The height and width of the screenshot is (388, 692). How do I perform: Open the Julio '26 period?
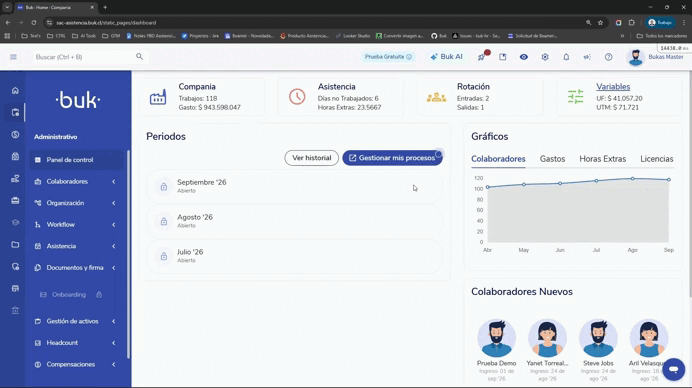point(294,256)
